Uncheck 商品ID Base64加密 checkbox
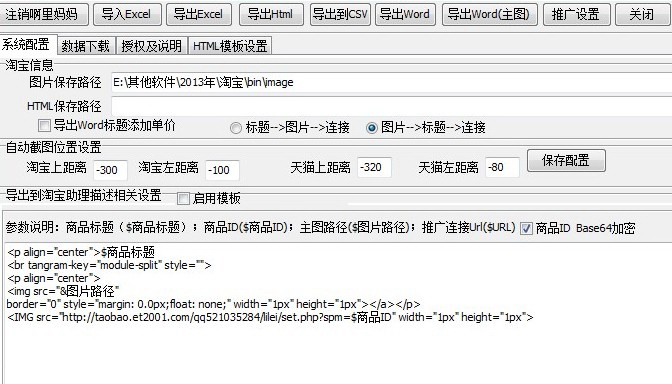The height and width of the screenshot is (384, 672). 526,228
